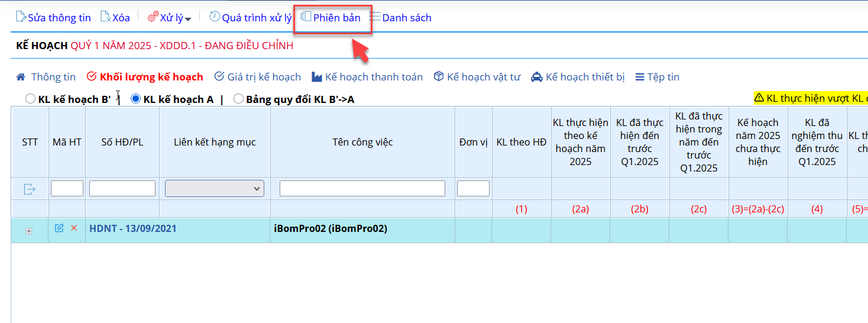Switch to the Thông tin tab
Viewport: 868px width, 323px height.
(x=46, y=77)
